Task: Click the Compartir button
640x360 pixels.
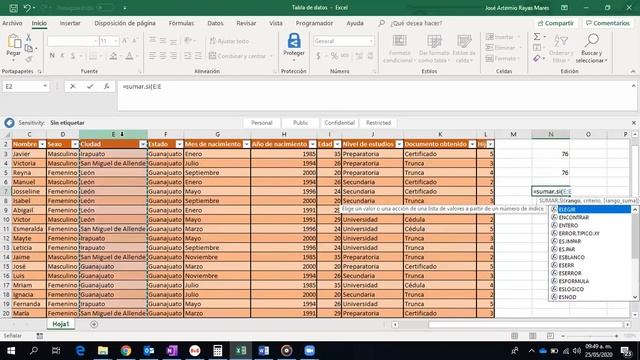Action: click(x=556, y=23)
